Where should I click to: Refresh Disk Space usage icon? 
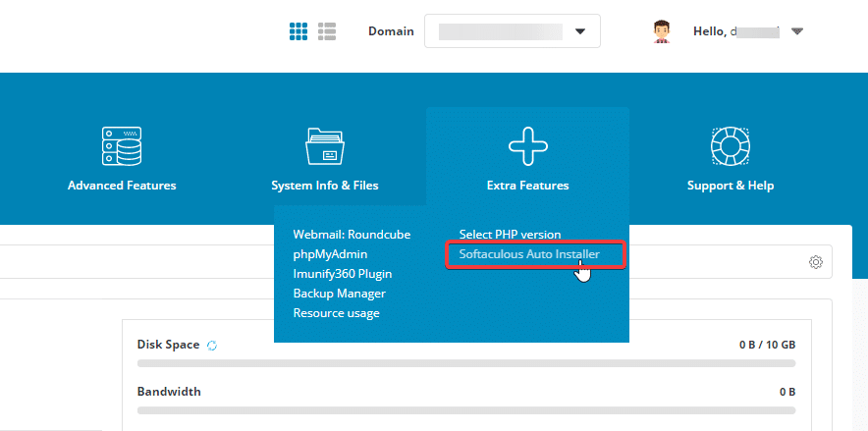[212, 346]
